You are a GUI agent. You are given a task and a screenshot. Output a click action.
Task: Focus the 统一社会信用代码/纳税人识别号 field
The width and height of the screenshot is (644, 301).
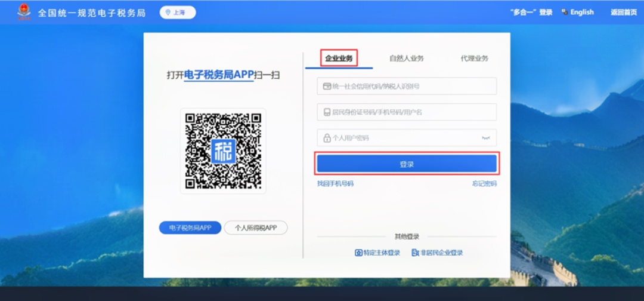coord(407,87)
